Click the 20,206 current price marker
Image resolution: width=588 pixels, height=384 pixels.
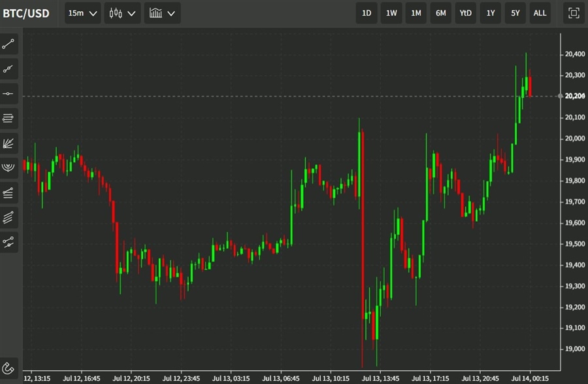tap(575, 96)
